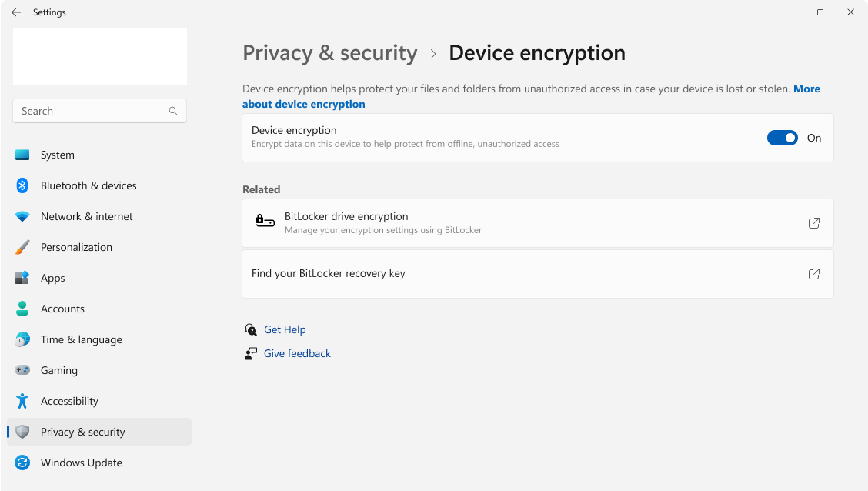The height and width of the screenshot is (491, 868).
Task: Click the Get Help link
Action: 285,330
